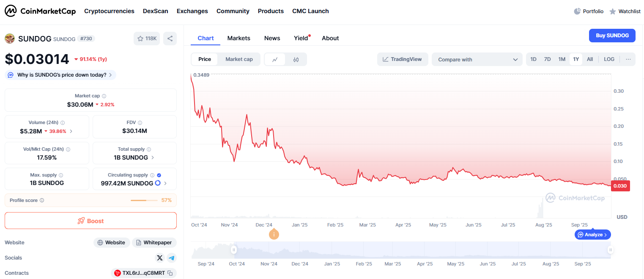Click the Market cap info icon
The height and width of the screenshot is (279, 644).
104,96
